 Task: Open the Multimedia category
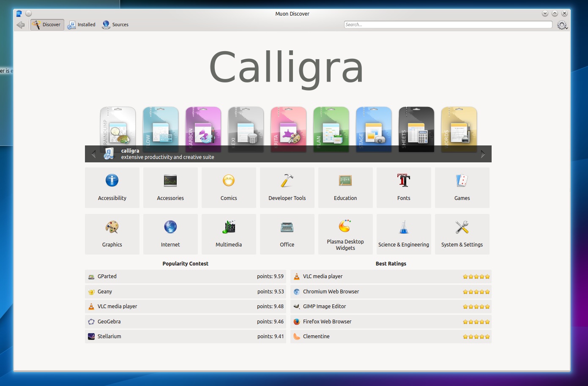(229, 234)
